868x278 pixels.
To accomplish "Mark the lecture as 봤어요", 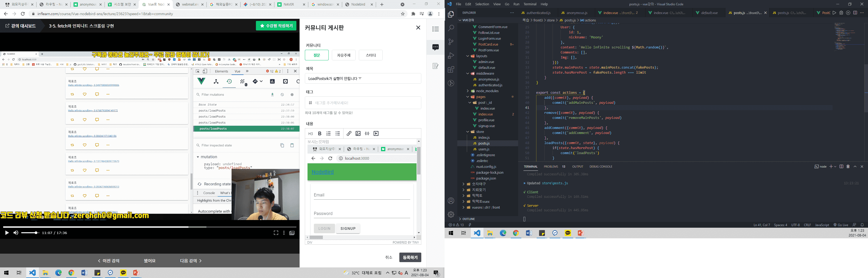I will pyautogui.click(x=150, y=261).
